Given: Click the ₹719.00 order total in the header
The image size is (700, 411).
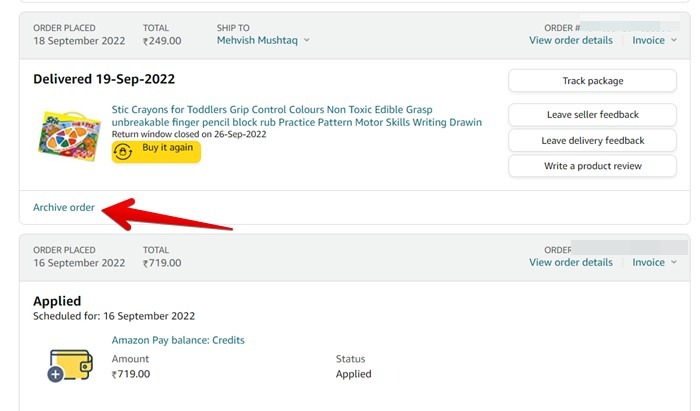Looking at the screenshot, I should [x=162, y=263].
